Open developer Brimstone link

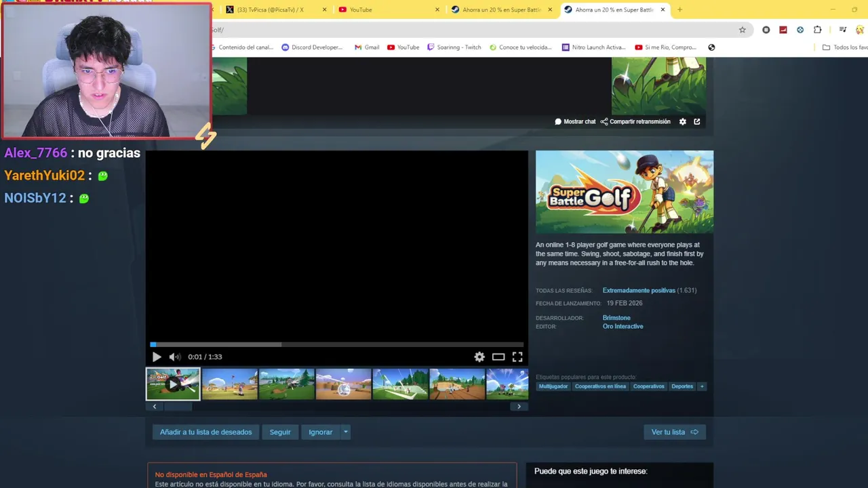click(616, 318)
